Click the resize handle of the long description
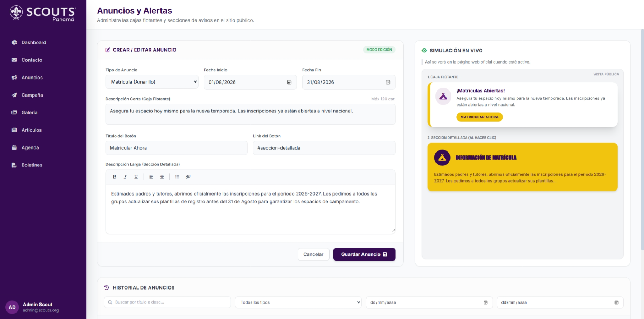The width and height of the screenshot is (644, 319). [x=393, y=230]
